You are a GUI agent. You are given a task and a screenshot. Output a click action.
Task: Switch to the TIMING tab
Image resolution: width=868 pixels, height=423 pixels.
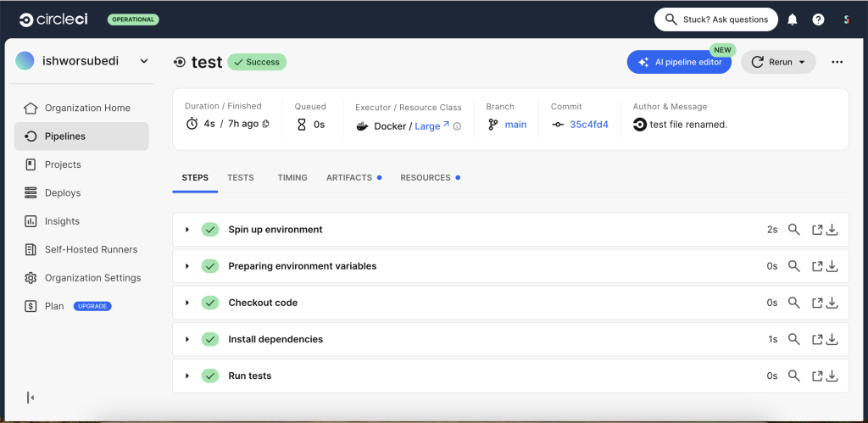pos(292,178)
